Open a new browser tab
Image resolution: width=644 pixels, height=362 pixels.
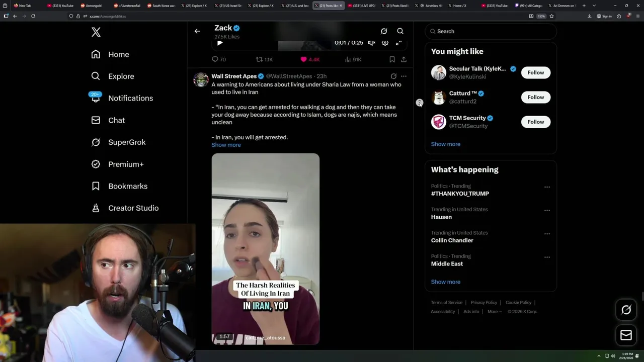coord(584,6)
